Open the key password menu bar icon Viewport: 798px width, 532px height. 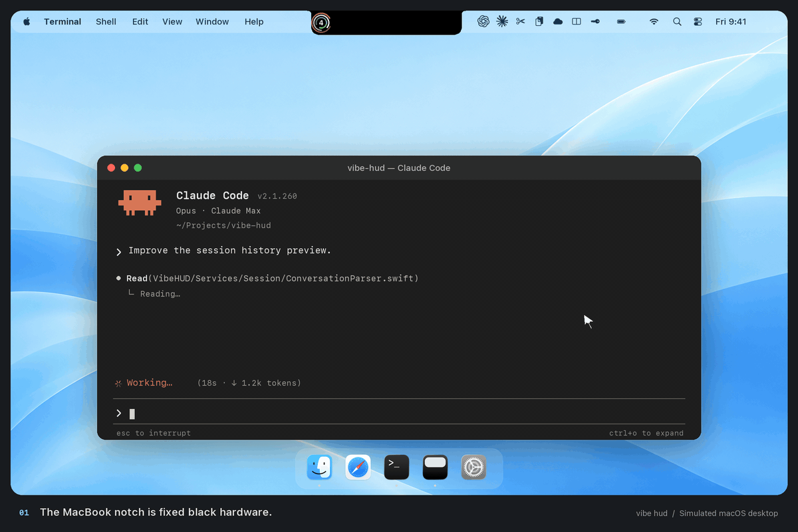click(x=595, y=21)
